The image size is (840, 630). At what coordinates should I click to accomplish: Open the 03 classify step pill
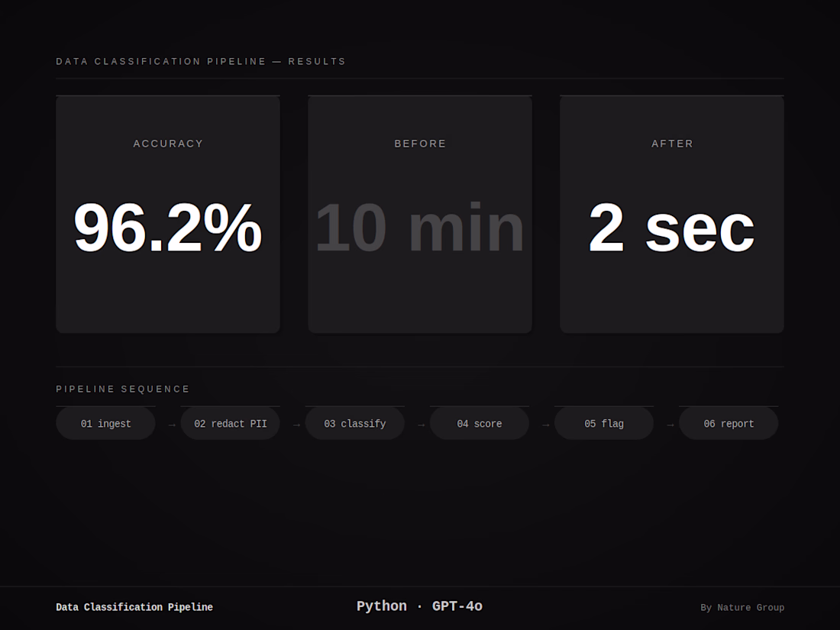pos(354,424)
